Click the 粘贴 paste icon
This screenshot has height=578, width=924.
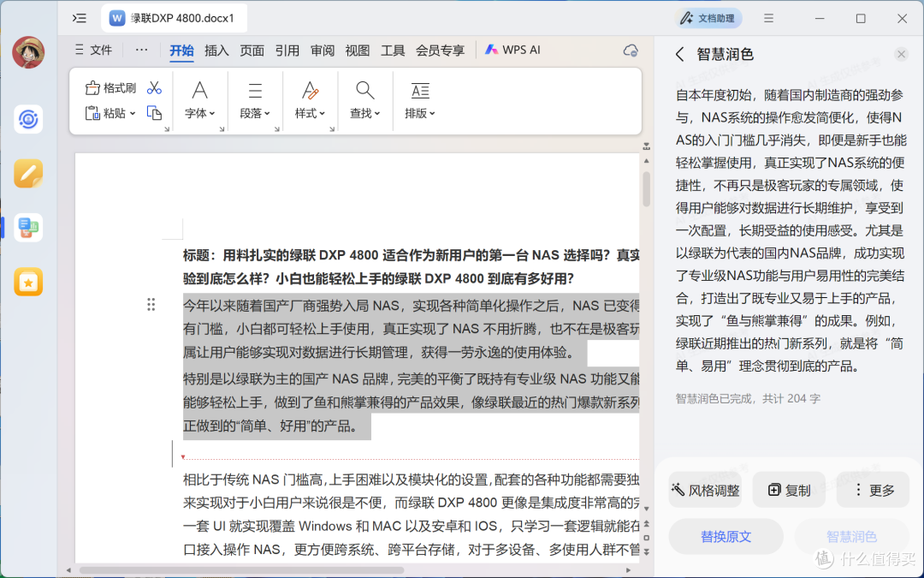92,113
